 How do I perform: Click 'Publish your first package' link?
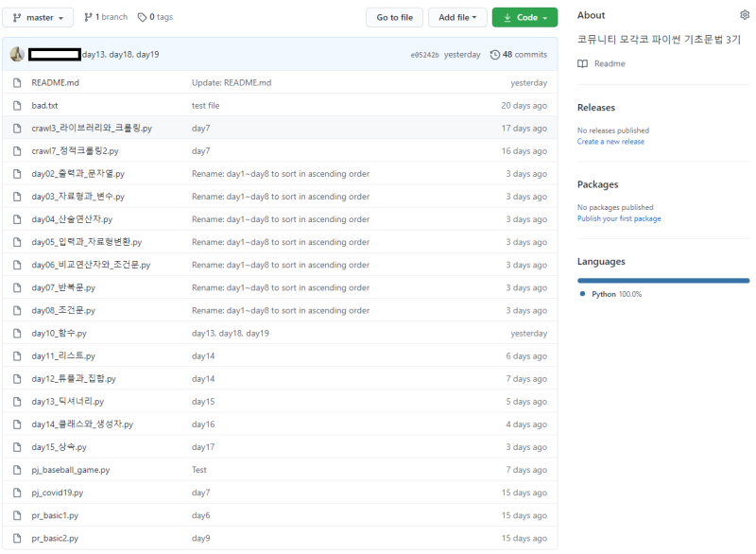[x=619, y=218]
